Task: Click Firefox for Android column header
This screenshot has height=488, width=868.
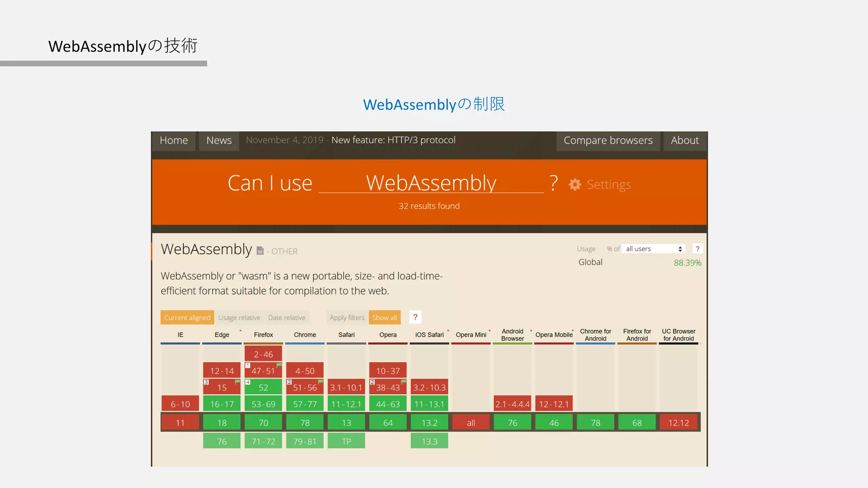Action: click(x=637, y=335)
